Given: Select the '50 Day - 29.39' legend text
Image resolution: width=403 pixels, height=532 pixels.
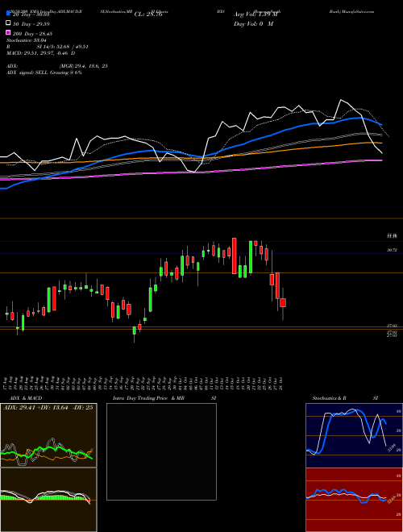Looking at the screenshot, I should point(32,23).
